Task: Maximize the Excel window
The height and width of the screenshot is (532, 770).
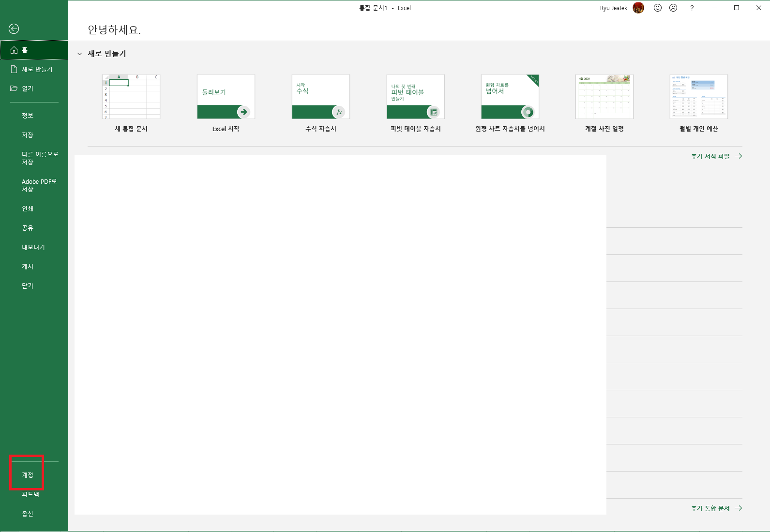Action: click(x=737, y=8)
